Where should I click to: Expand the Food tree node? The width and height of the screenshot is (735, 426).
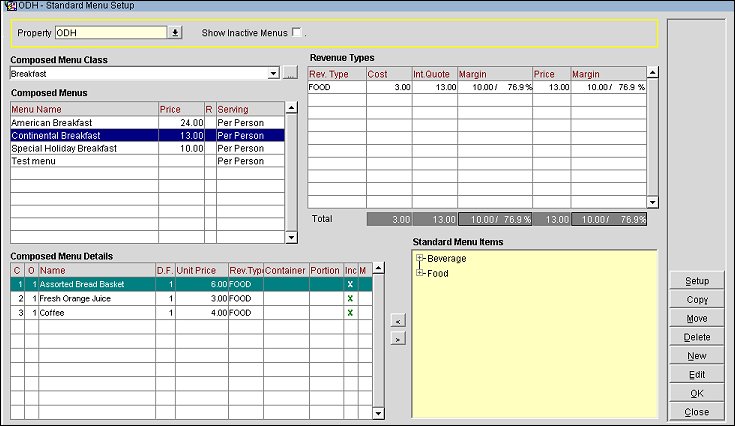click(420, 273)
